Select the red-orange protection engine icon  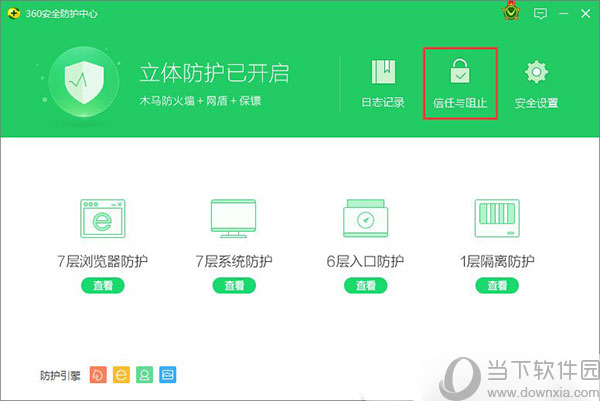(x=98, y=375)
